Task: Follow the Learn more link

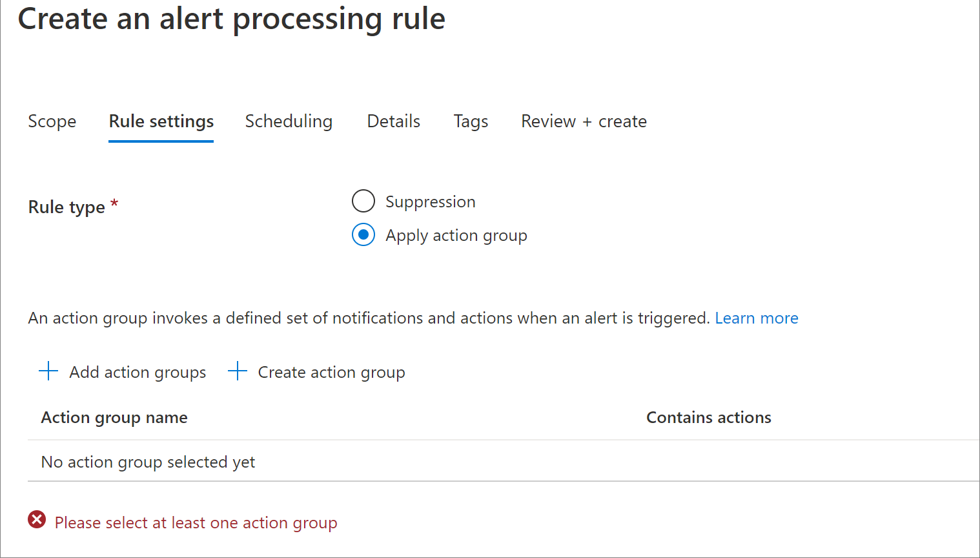Action: 756,318
